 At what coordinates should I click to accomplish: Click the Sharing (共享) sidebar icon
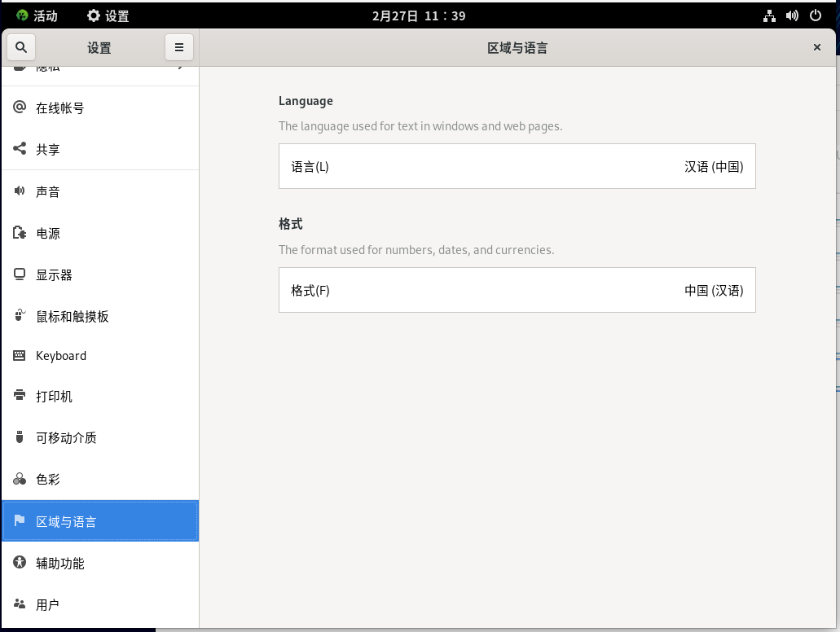tap(20, 149)
